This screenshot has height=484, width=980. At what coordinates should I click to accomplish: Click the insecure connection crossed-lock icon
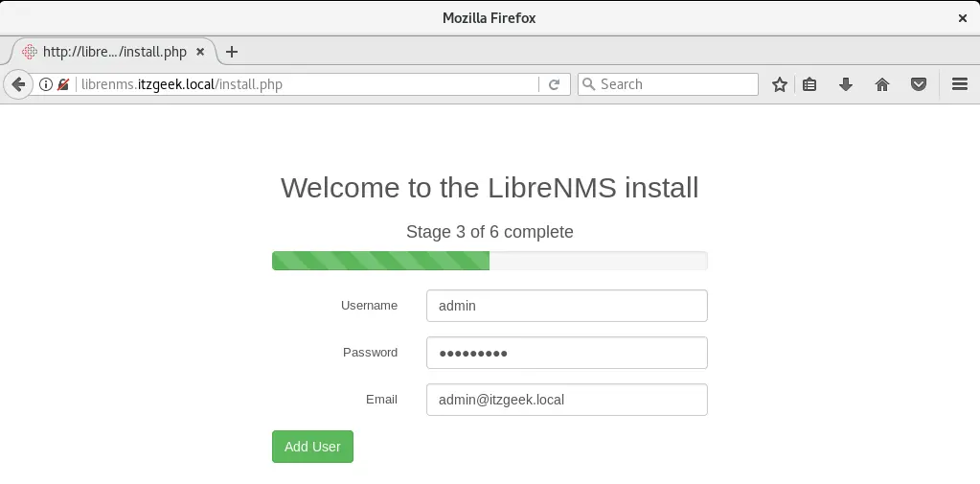tap(62, 84)
